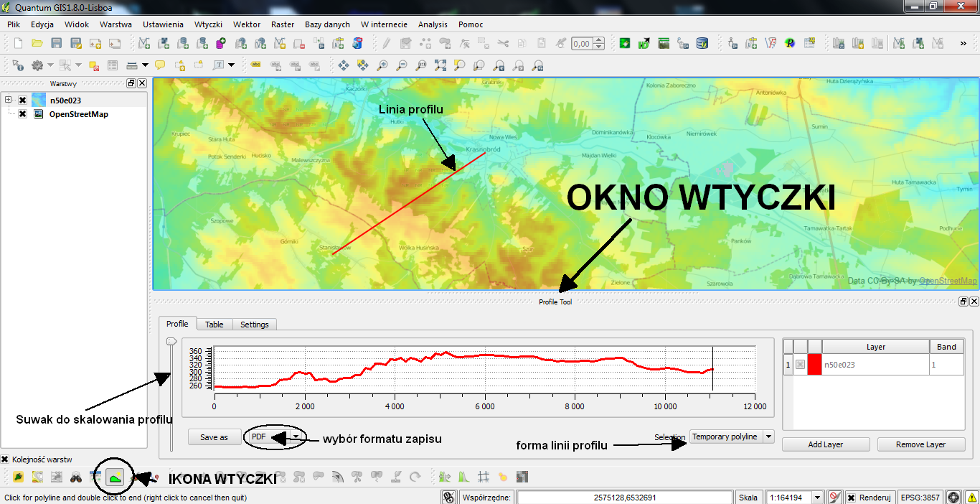The width and height of the screenshot is (980, 504).
Task: Open the PDF save format dropdown
Action: [296, 437]
